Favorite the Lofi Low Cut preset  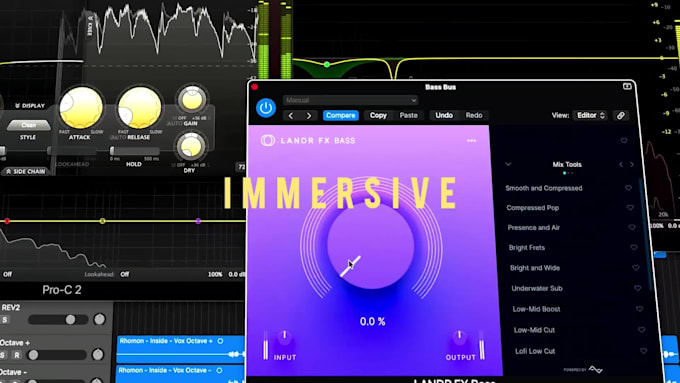click(643, 351)
